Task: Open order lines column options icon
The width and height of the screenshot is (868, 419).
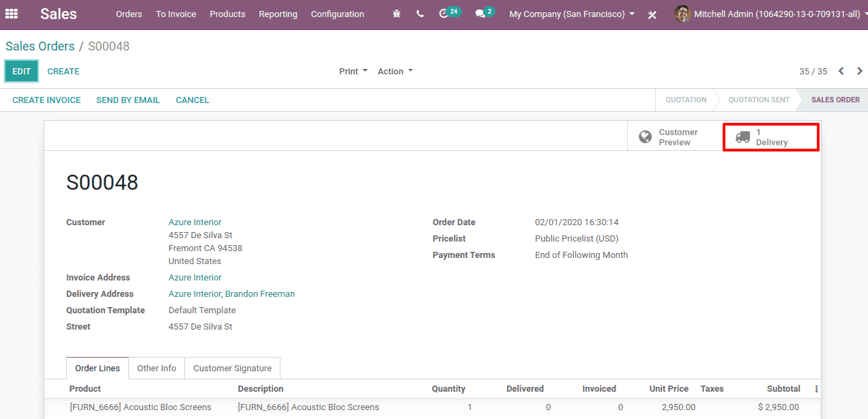Action: pyautogui.click(x=816, y=389)
